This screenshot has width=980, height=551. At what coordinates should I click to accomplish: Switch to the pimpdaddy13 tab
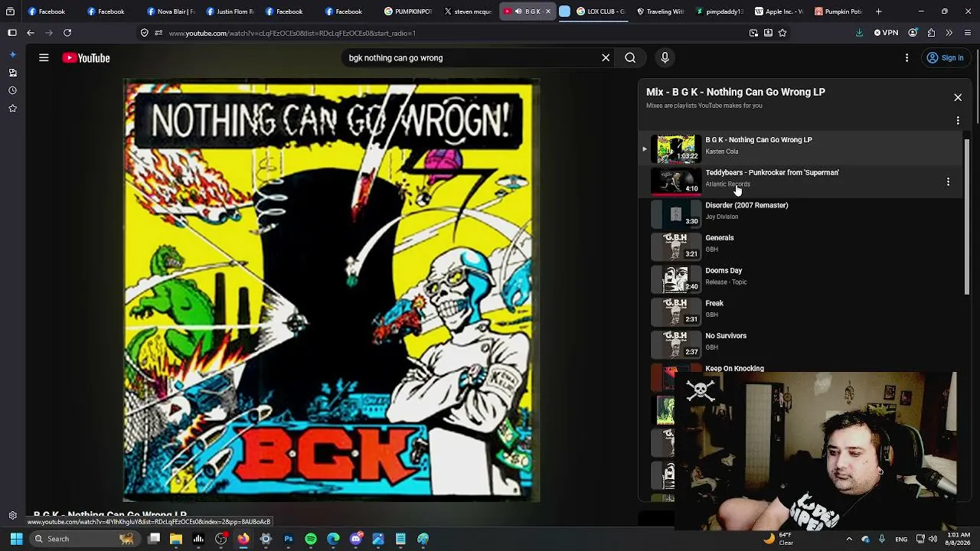click(720, 11)
